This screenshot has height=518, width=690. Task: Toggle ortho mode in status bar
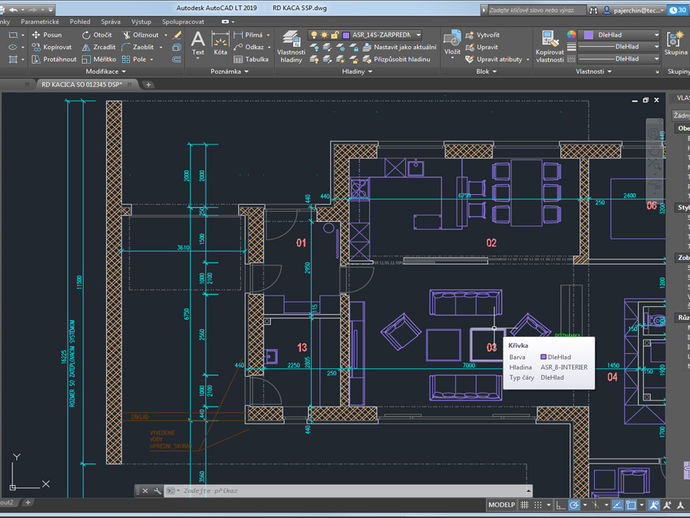coord(560,505)
